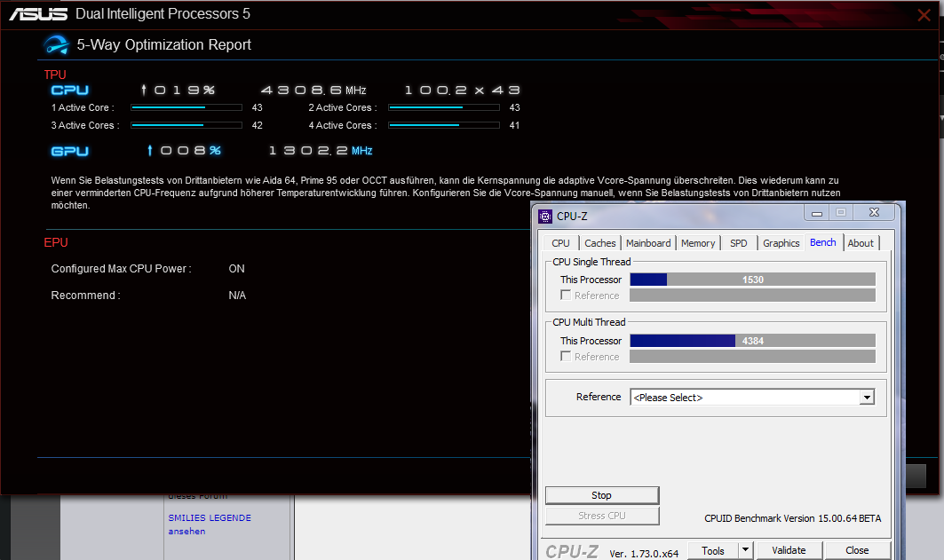Close the CPU-Z window with X
This screenshot has width=944, height=560.
tap(874, 212)
